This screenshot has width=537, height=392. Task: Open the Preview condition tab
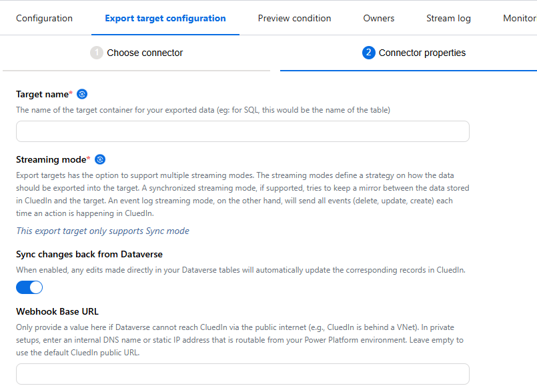click(294, 18)
